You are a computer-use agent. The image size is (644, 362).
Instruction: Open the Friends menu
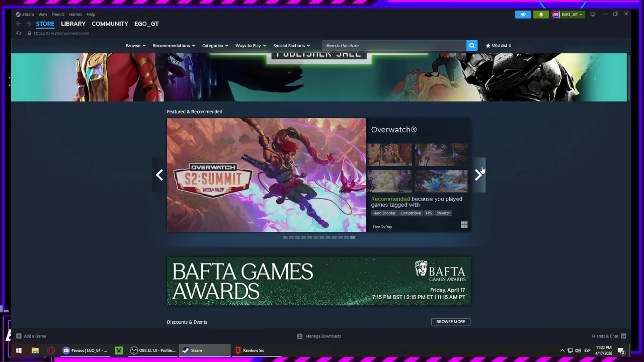pyautogui.click(x=58, y=14)
